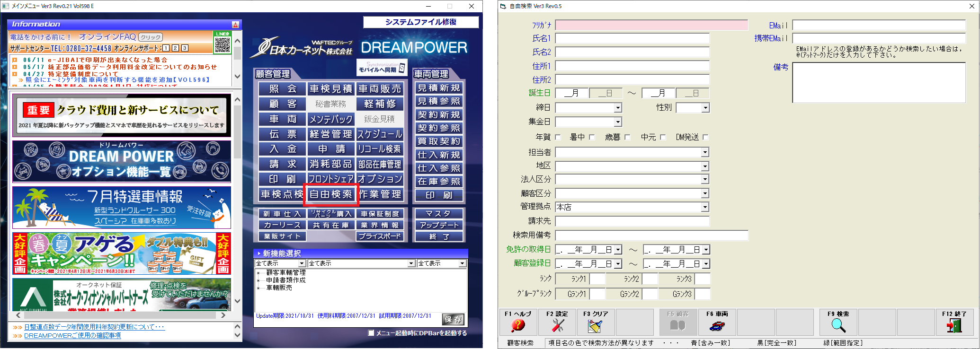Click the 車両販売 menu button
This screenshot has height=349, width=980.
pyautogui.click(x=380, y=89)
